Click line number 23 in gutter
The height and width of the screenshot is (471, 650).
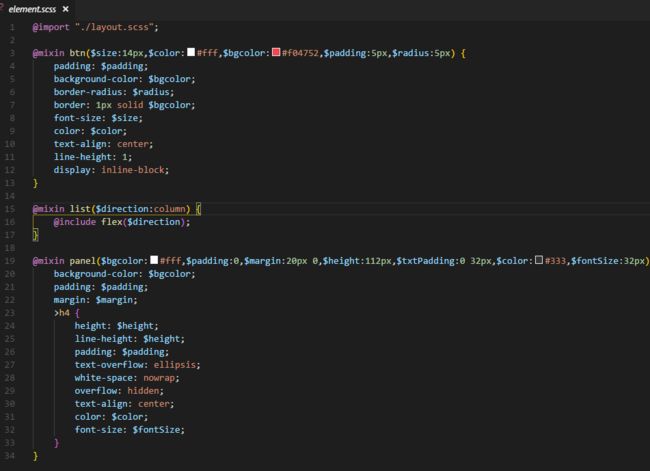pyautogui.click(x=10, y=313)
